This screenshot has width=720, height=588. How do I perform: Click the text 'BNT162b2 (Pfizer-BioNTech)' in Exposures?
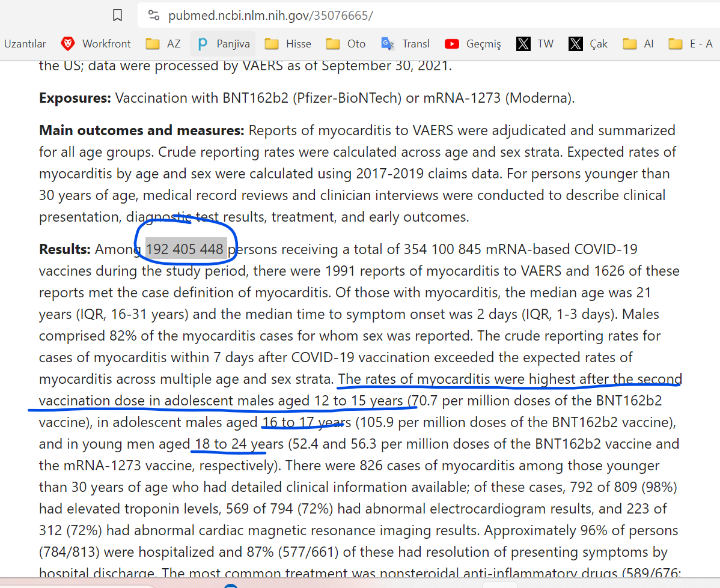313,99
